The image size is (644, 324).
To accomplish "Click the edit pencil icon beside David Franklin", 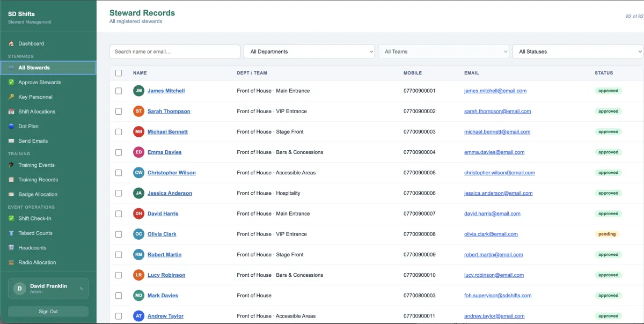I will coord(82,289).
